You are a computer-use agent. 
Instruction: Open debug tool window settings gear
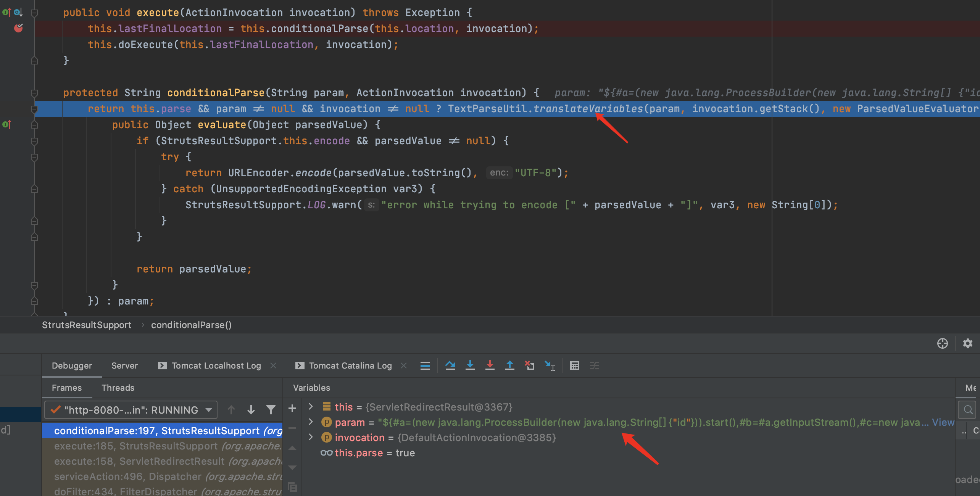[967, 343]
